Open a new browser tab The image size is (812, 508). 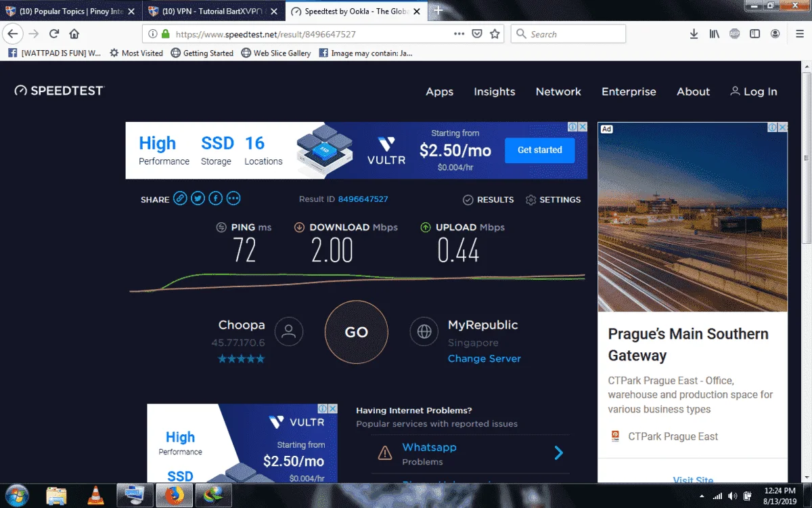pyautogui.click(x=438, y=10)
